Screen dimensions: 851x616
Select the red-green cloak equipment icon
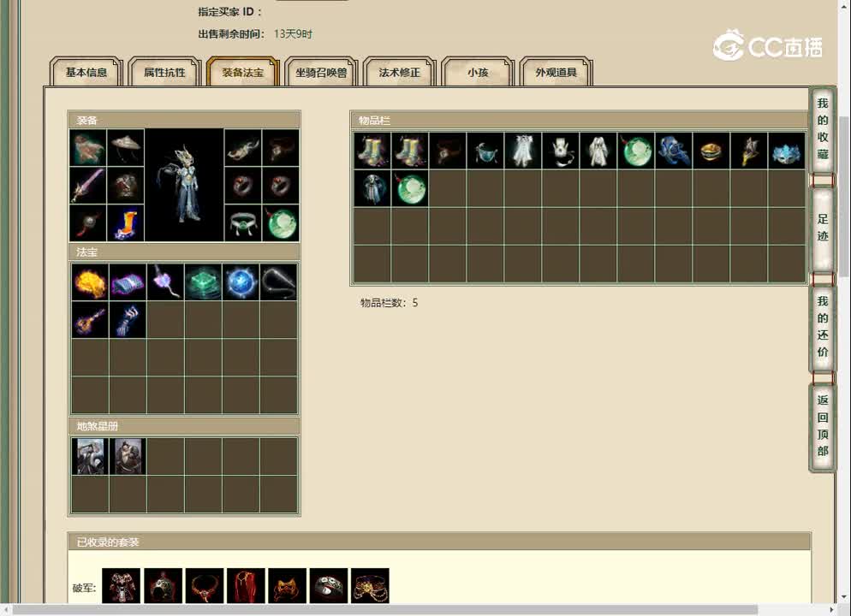88,147
